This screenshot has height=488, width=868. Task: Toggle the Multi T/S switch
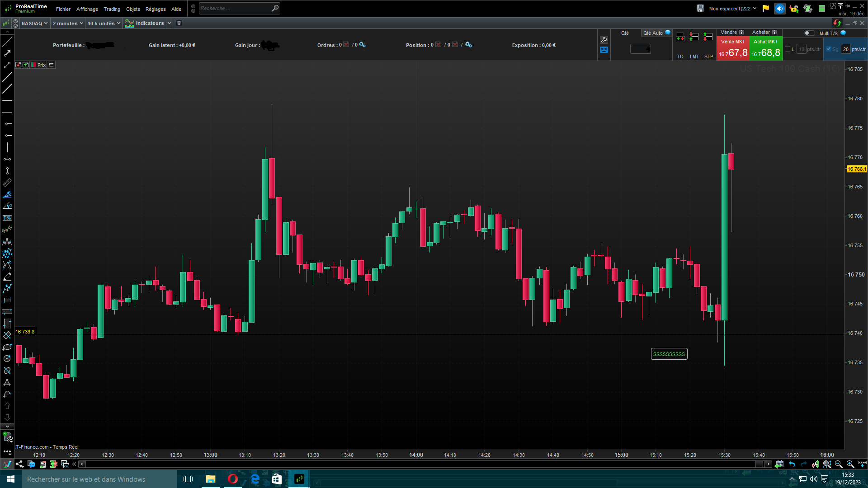[x=809, y=33]
